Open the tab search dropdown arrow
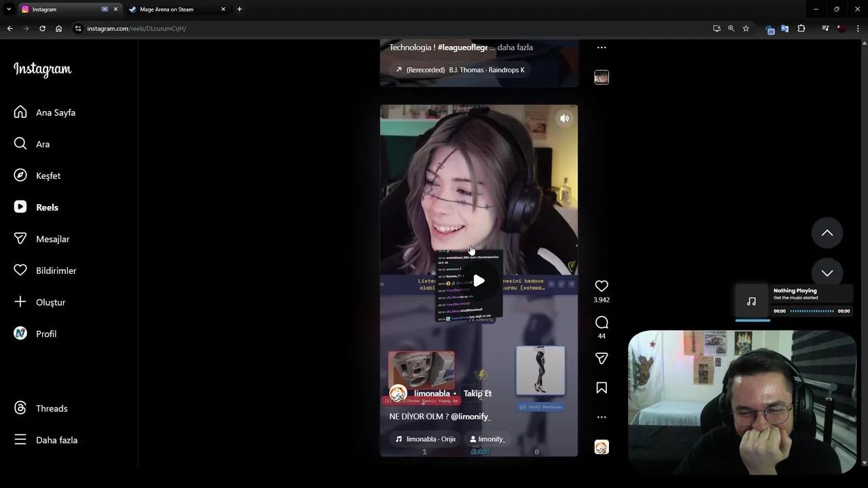The height and width of the screenshot is (488, 868). [x=8, y=9]
